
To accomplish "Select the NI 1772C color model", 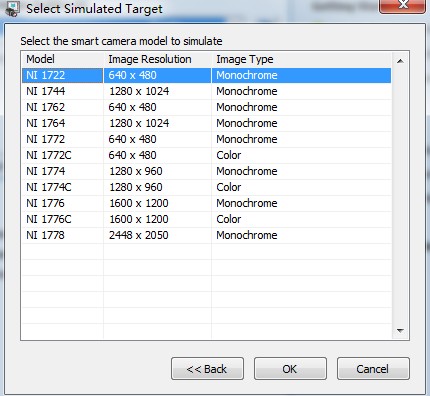I will click(x=207, y=155).
